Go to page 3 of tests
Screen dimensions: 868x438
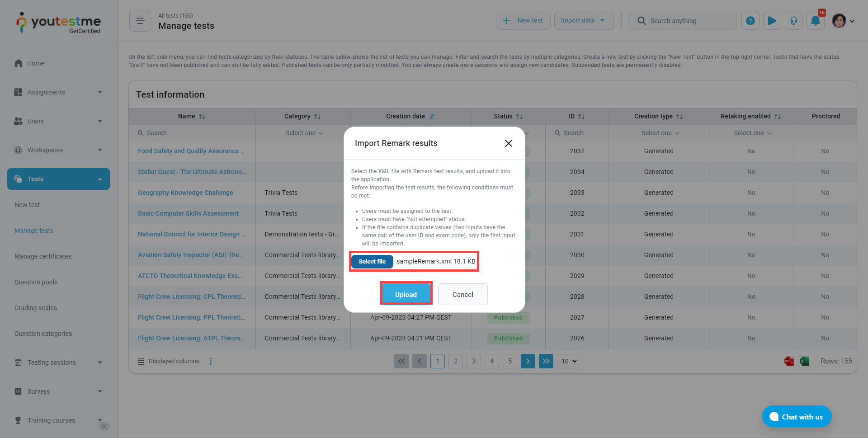click(x=473, y=361)
